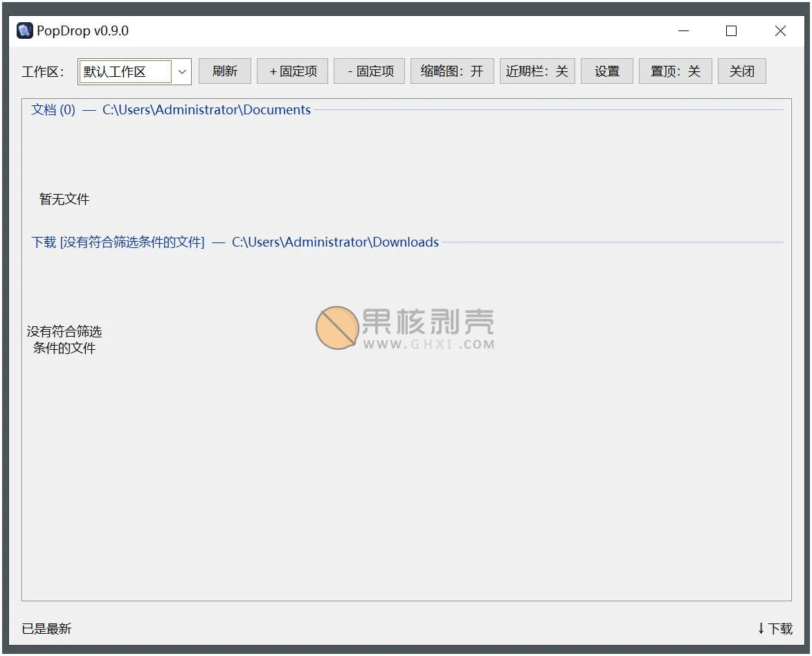Toggle the 置顶: 关 always-on-top button
The image size is (812, 656).
(x=676, y=71)
